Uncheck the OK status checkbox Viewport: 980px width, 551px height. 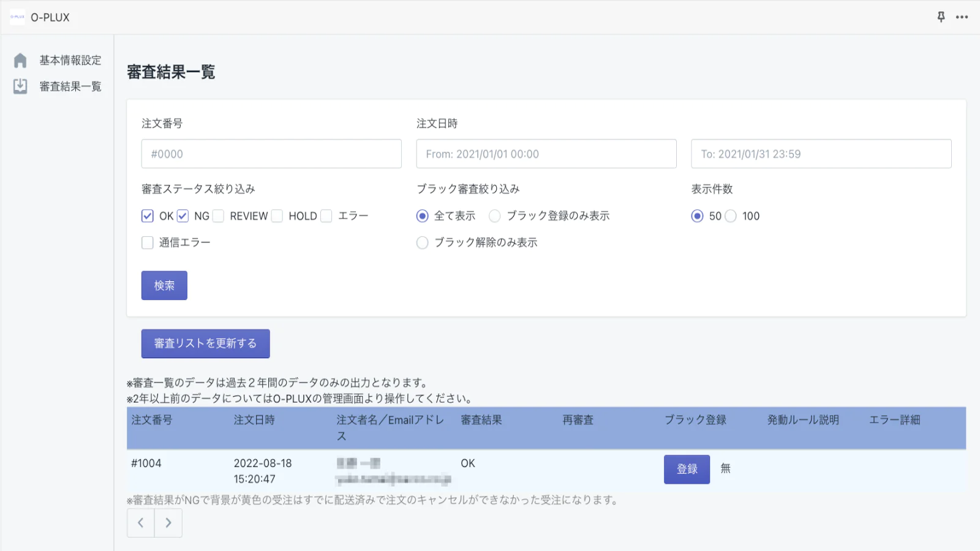[148, 216]
